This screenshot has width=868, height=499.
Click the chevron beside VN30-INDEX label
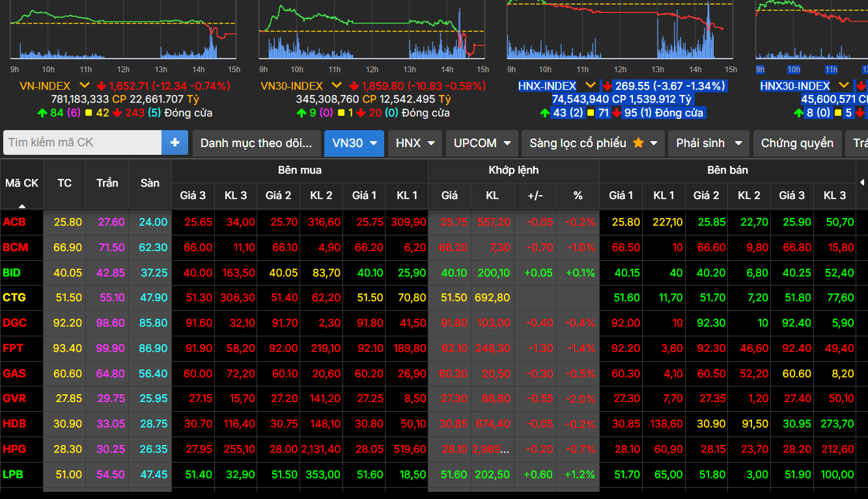[x=336, y=85]
